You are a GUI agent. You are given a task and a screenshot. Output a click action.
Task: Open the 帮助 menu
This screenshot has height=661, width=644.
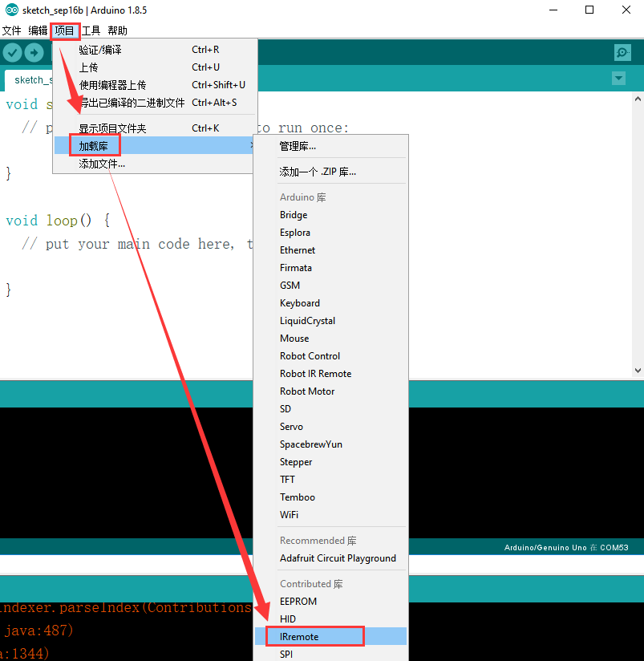(x=117, y=30)
